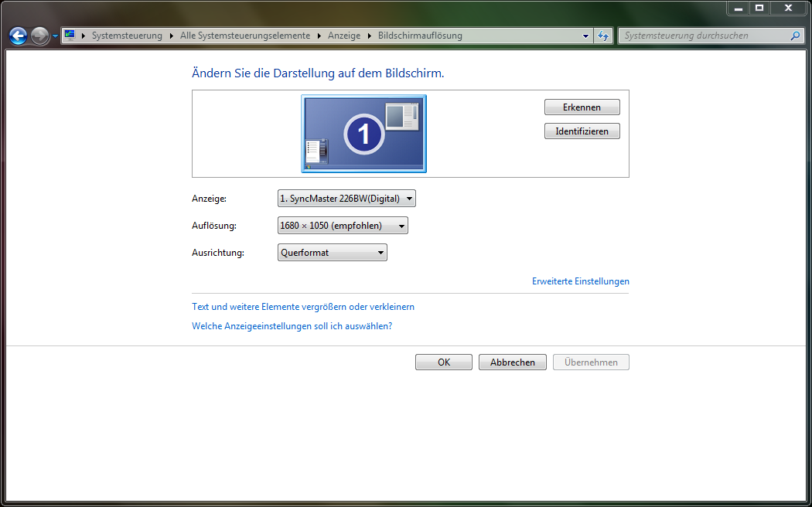Go back with the blue Back arrow

point(18,36)
